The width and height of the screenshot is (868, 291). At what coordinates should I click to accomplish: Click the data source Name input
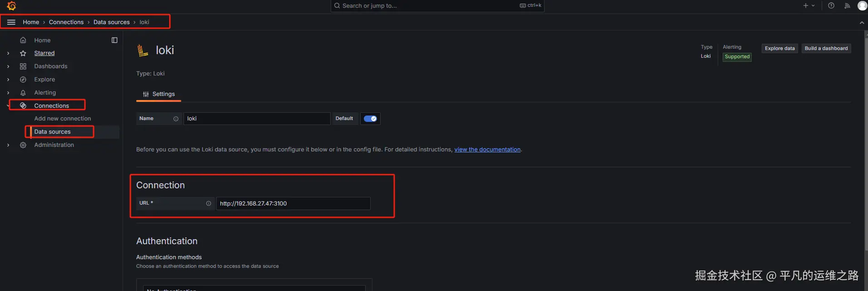[257, 119]
